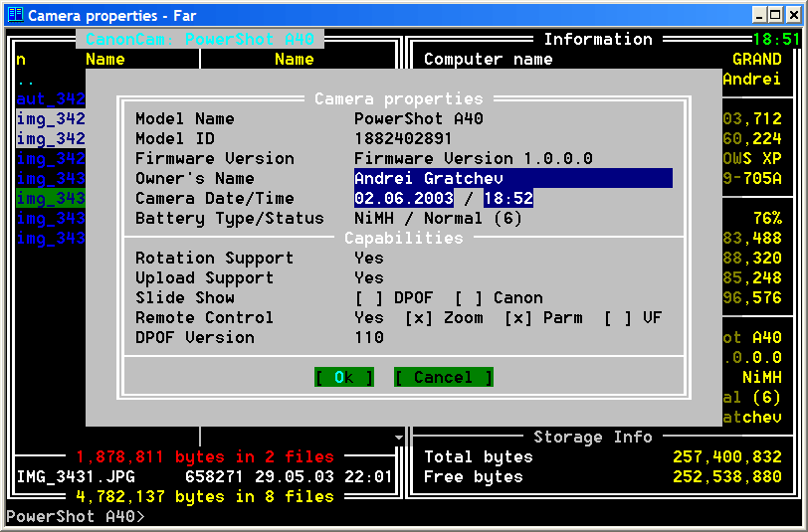Close the Far window
The height and width of the screenshot is (532, 808).
click(x=794, y=15)
